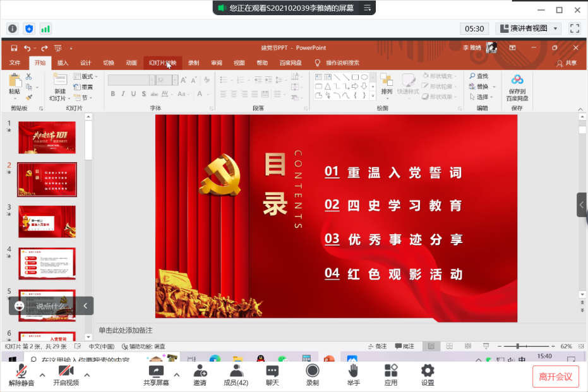Collapse the chat input bar with arrow

85,306
